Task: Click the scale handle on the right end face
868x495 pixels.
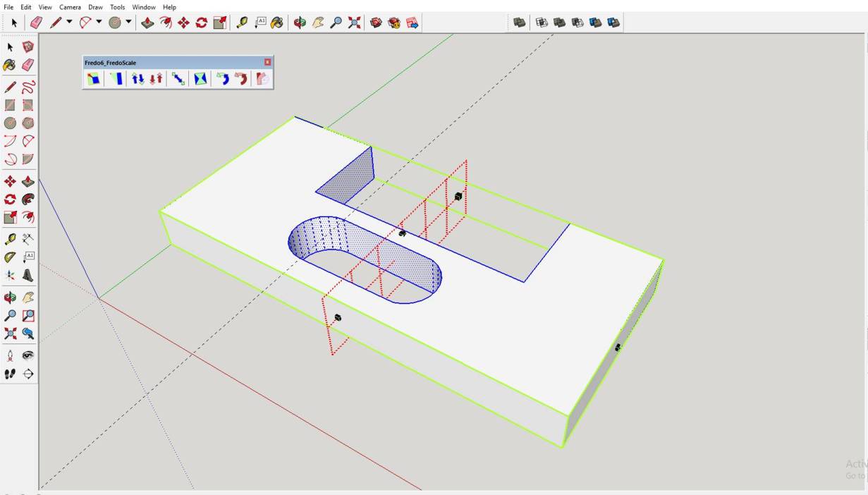Action: (618, 347)
